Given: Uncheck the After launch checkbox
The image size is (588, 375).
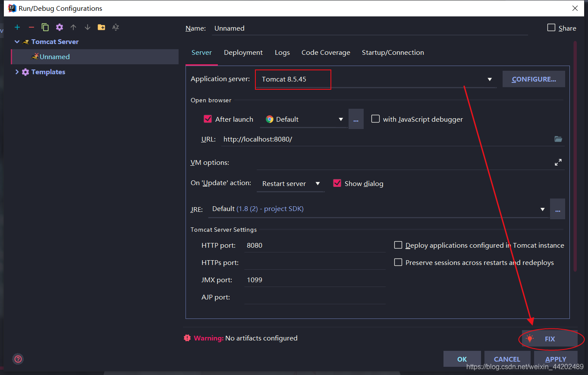Looking at the screenshot, I should pyautogui.click(x=208, y=119).
